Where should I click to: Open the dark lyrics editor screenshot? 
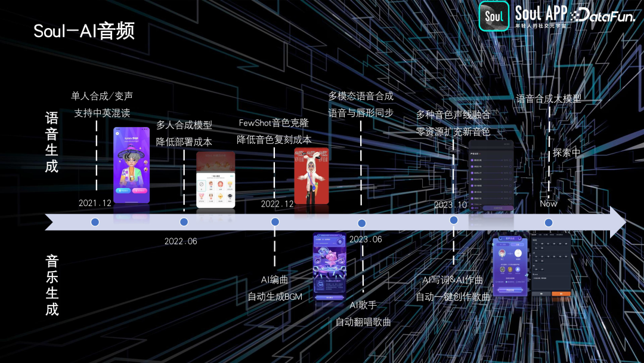550,267
